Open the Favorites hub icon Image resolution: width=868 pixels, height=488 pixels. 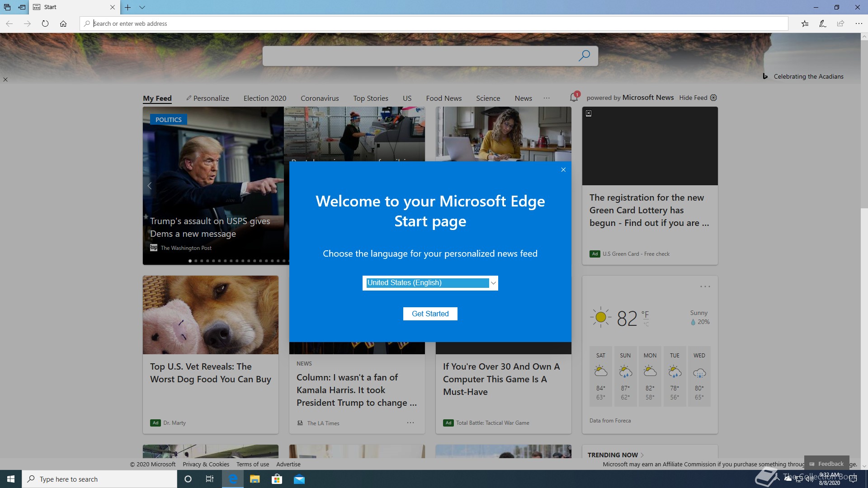[x=805, y=23]
